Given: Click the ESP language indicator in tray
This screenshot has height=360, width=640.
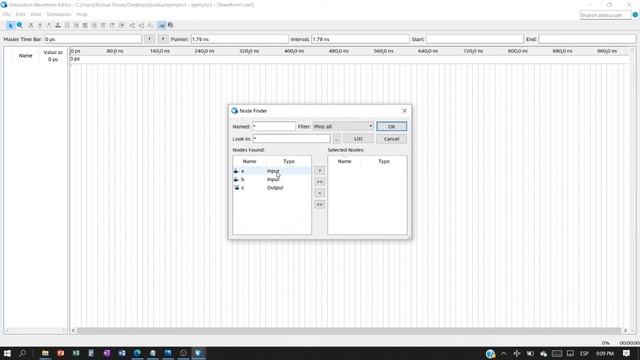Looking at the screenshot, I should (x=584, y=353).
